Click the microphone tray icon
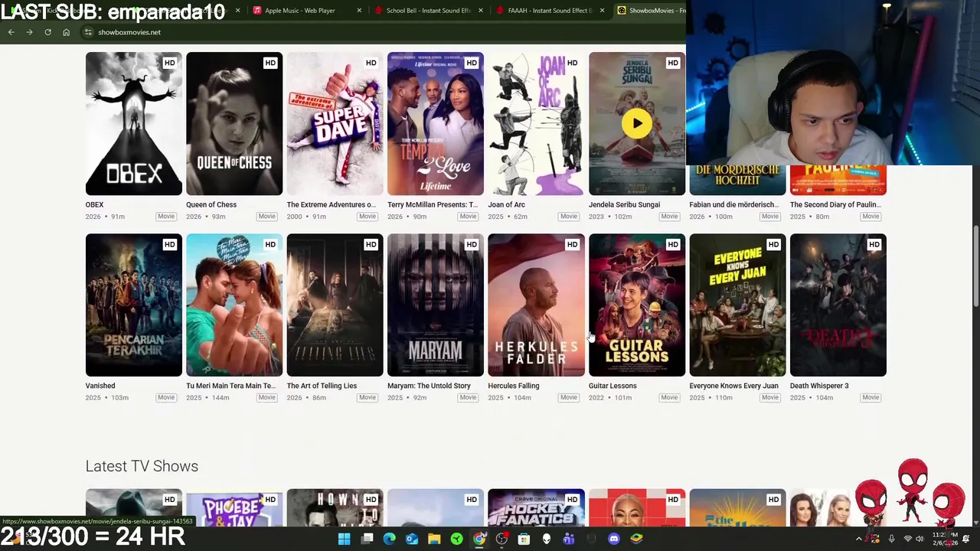 pyautogui.click(x=891, y=540)
